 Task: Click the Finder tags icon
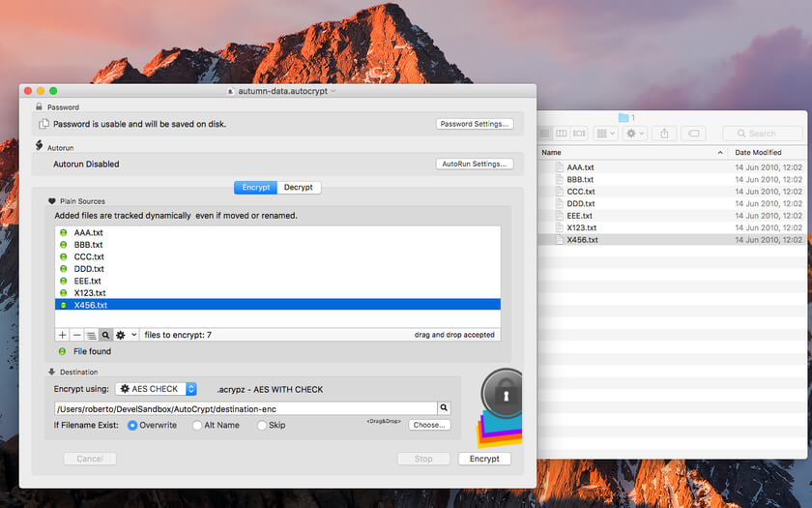tap(694, 134)
